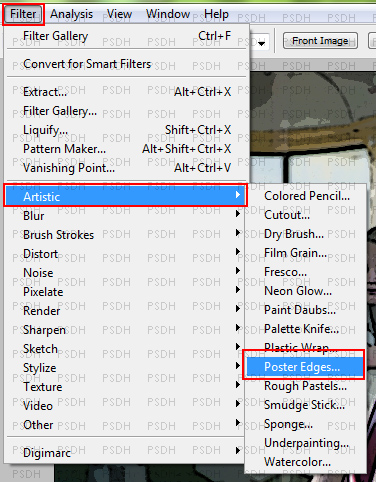This screenshot has height=482, width=376.
Task: Choose Colored Pencil filter
Action: tap(305, 196)
